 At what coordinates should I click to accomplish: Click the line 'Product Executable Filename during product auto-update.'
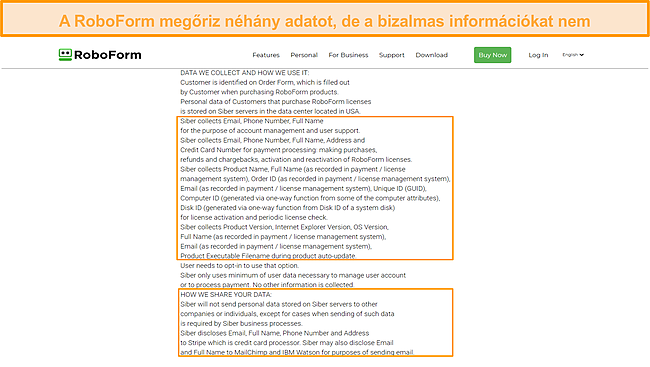click(x=268, y=256)
